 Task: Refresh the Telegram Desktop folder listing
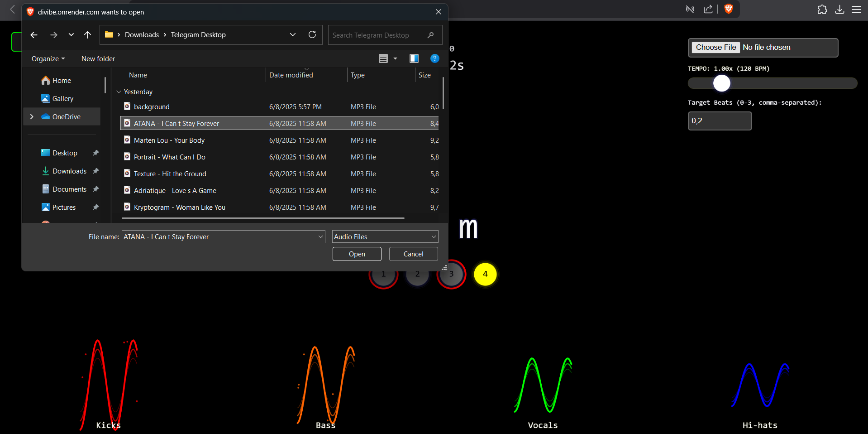point(312,35)
